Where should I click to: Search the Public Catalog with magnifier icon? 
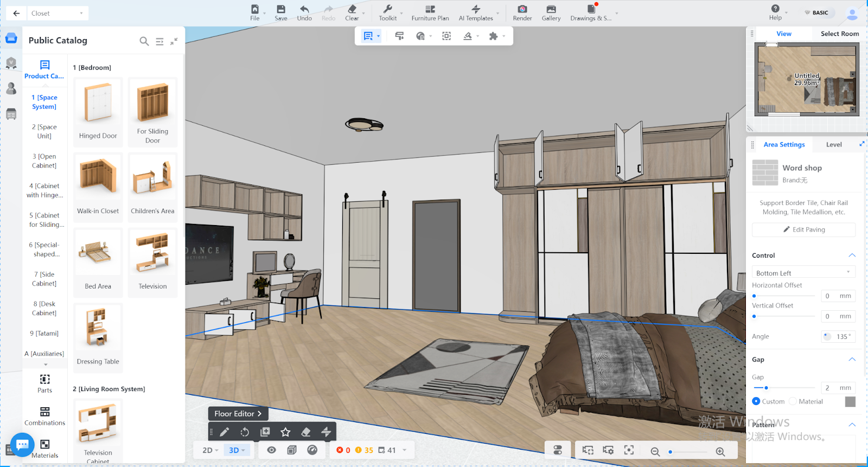tap(144, 41)
